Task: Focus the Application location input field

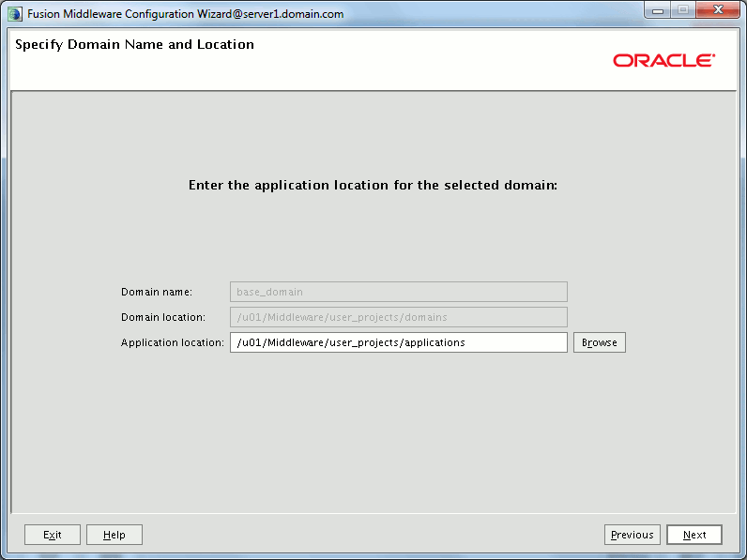Action: (398, 342)
